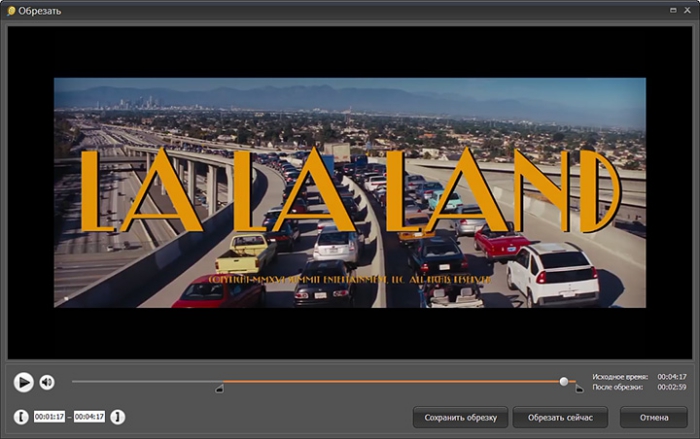The height and width of the screenshot is (439, 700).
Task: Click the source duration value 00:04:17
Action: point(672,377)
